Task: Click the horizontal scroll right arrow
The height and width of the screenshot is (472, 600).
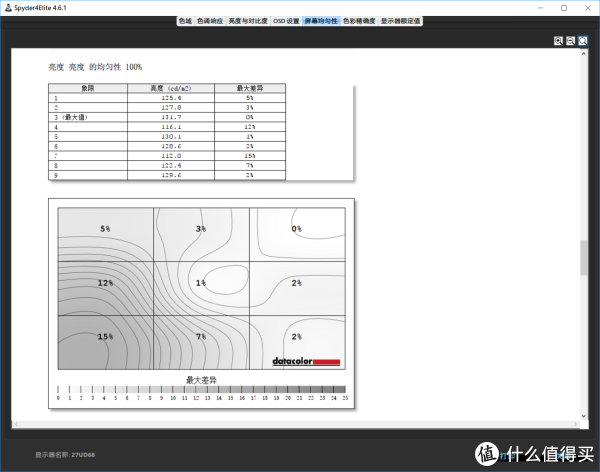Action: (x=576, y=424)
